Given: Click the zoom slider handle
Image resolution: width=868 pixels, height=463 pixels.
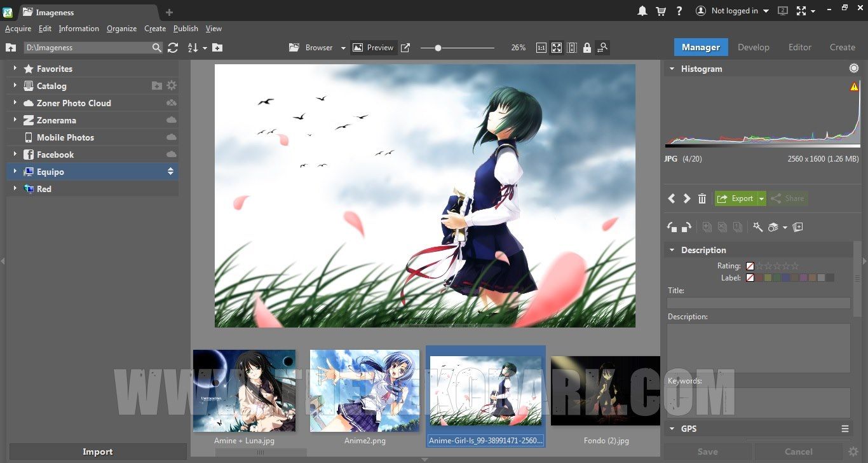Looking at the screenshot, I should pos(438,48).
